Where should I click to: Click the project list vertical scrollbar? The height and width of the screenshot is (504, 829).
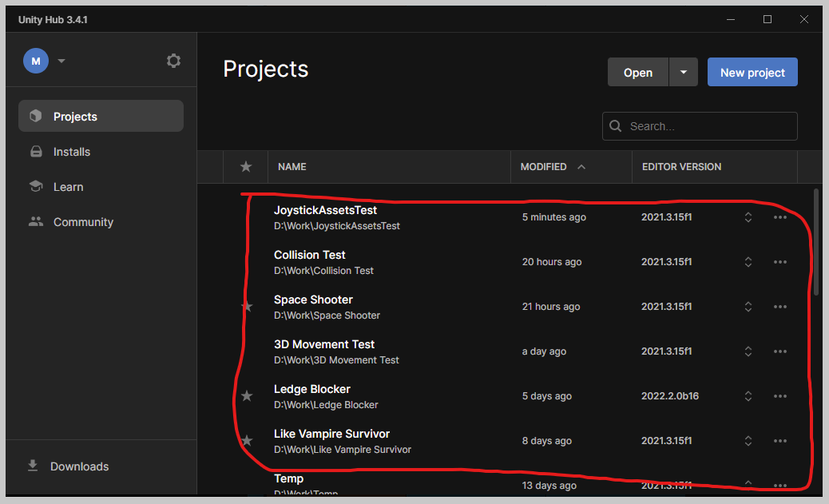[815, 242]
